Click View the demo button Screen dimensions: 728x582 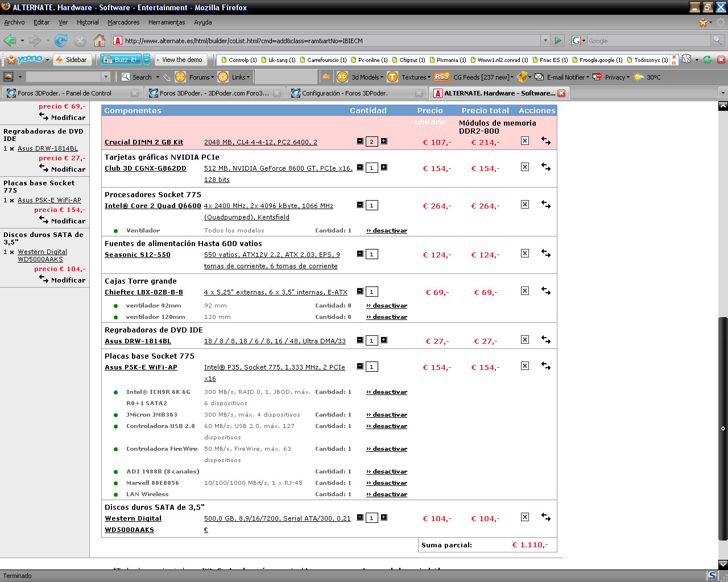pos(181,60)
